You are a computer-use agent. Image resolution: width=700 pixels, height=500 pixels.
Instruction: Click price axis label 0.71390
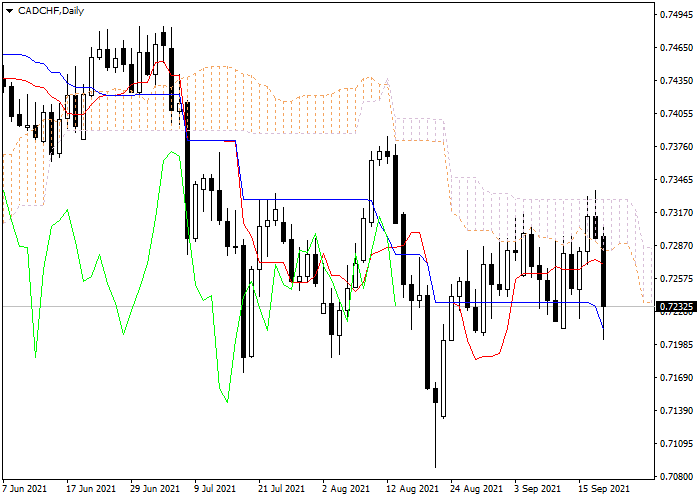[x=676, y=411]
